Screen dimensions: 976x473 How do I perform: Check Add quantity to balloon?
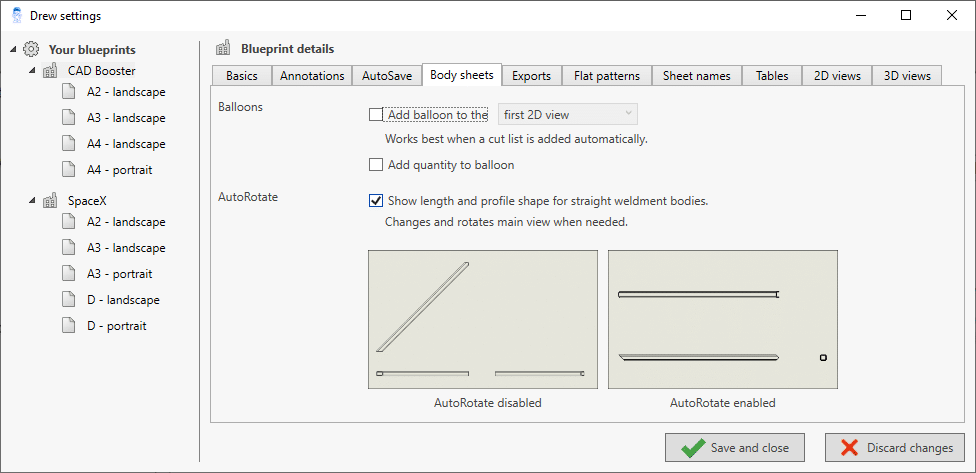376,165
